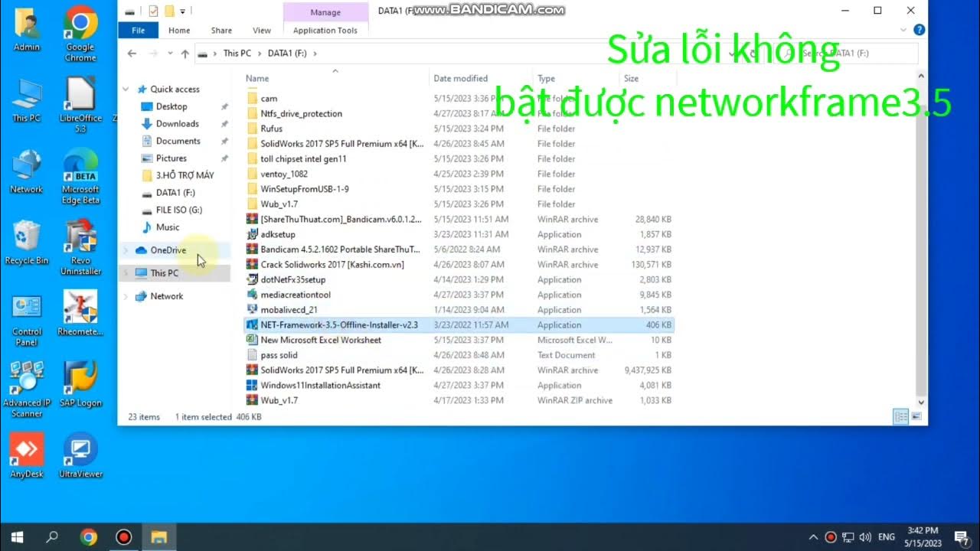
Task: Launch Rheometer desktop shortcut
Action: point(80,314)
